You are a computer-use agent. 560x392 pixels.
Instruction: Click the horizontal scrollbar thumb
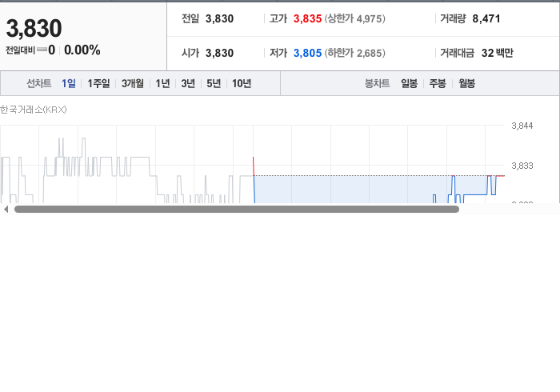click(x=237, y=210)
